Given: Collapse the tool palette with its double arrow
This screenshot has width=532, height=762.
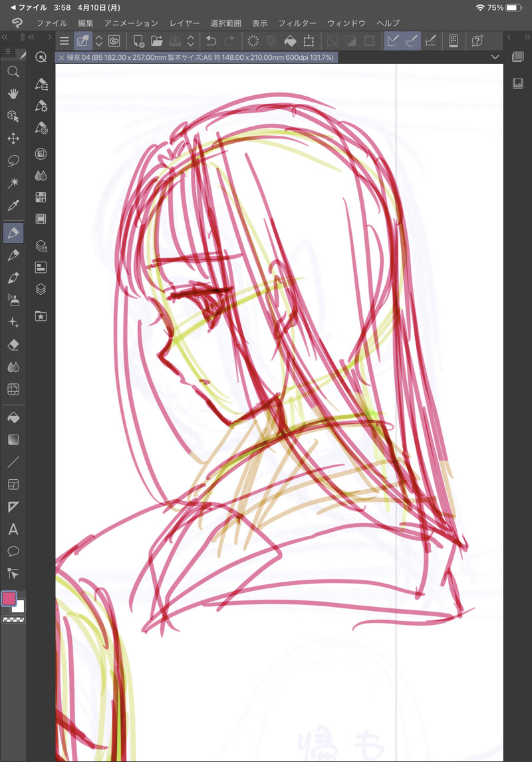Looking at the screenshot, I should [5, 37].
